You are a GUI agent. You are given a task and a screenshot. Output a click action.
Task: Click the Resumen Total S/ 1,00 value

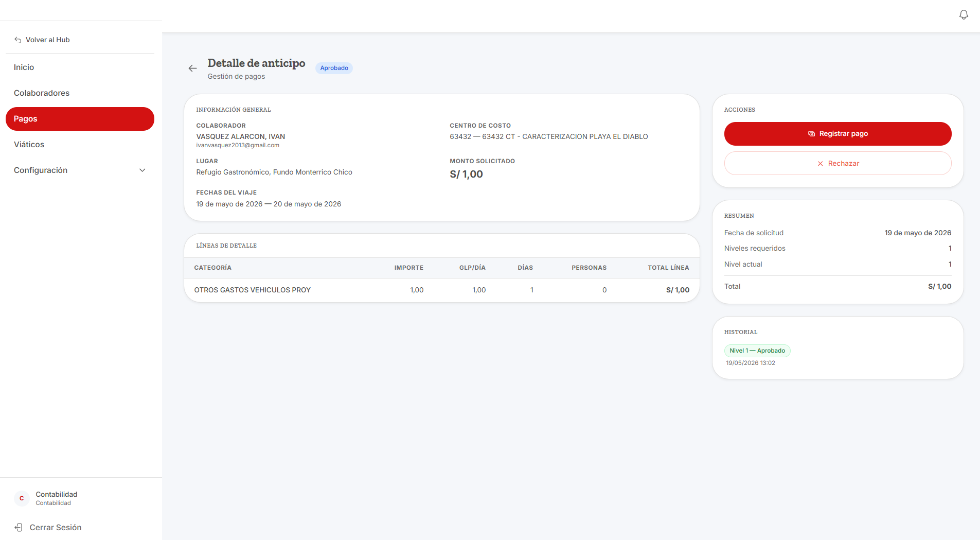coord(939,286)
